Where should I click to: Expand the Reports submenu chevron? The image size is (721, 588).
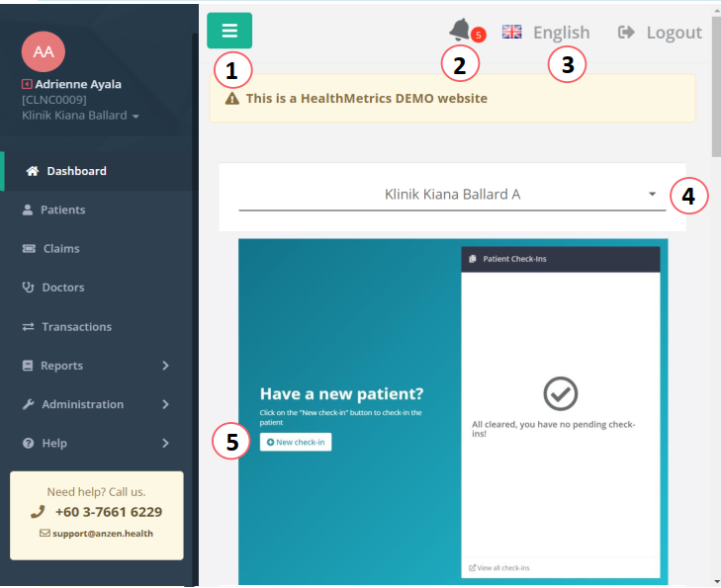165,366
